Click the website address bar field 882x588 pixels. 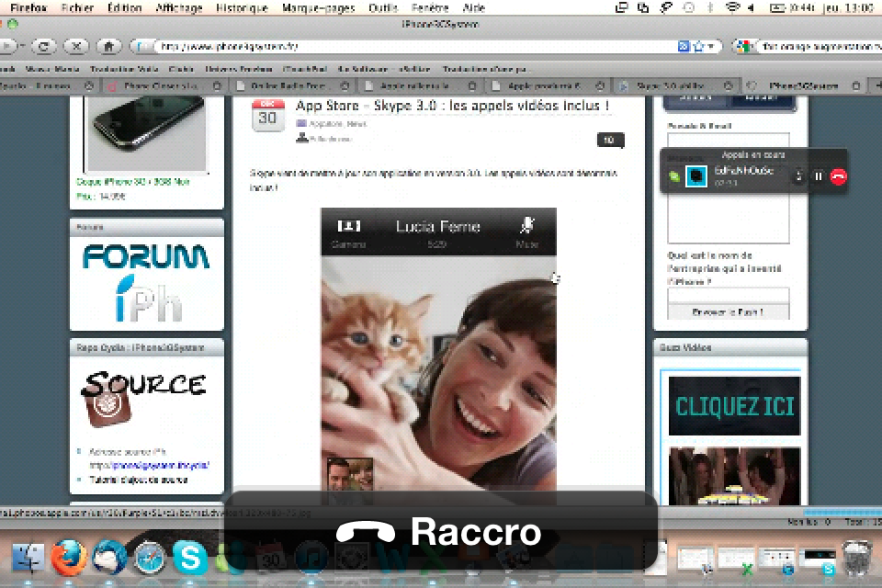click(413, 46)
